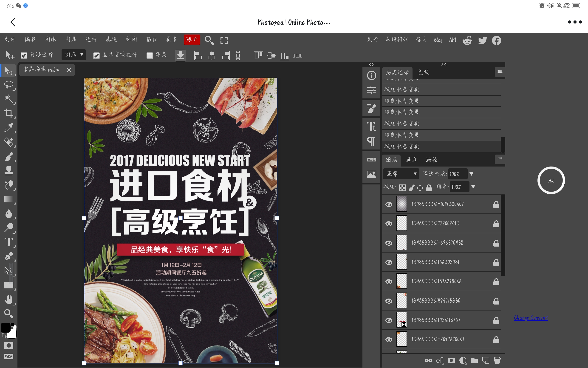Screen dimensions: 588x368
Task: Open layer effects 'eff' button
Action: 440,360
